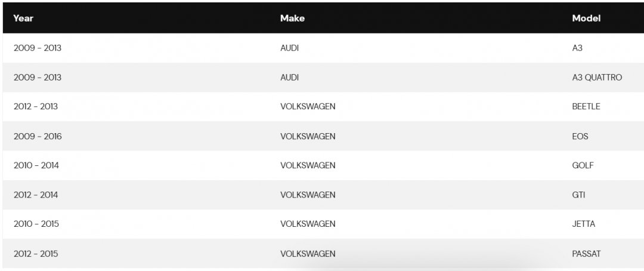Click the Year column header
644x271 pixels.
click(23, 19)
